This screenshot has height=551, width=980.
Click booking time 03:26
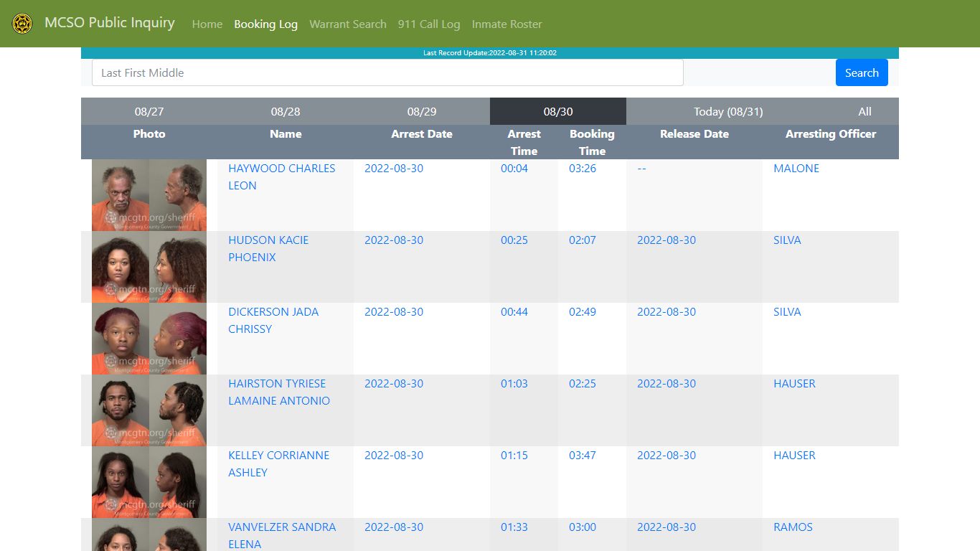[x=583, y=168]
